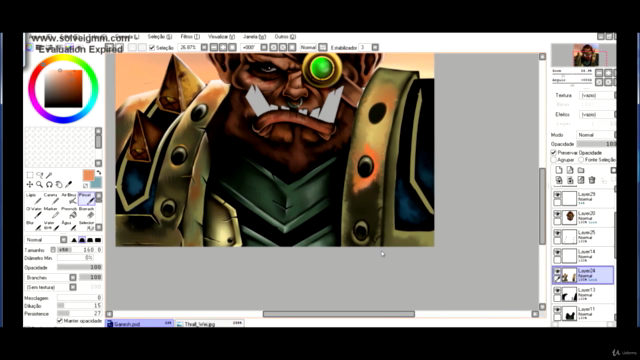The image size is (640, 360).
Task: Choose the Selecion selection pen tool
Action: (x=86, y=226)
